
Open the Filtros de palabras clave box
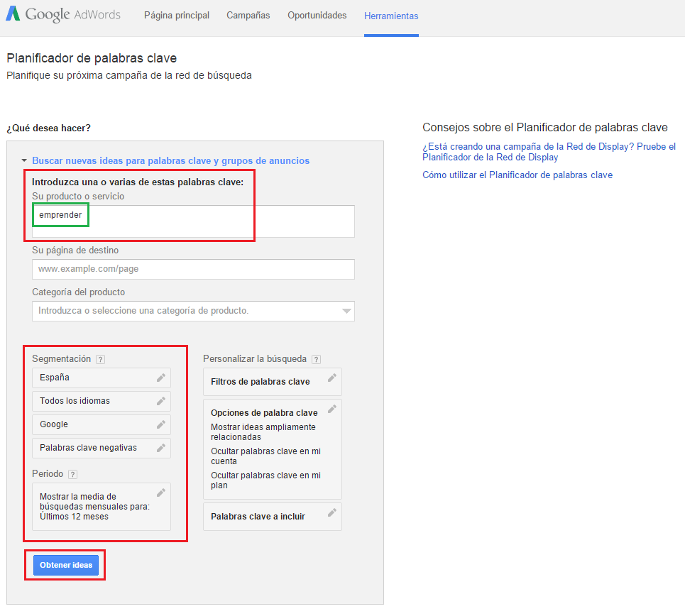[272, 382]
